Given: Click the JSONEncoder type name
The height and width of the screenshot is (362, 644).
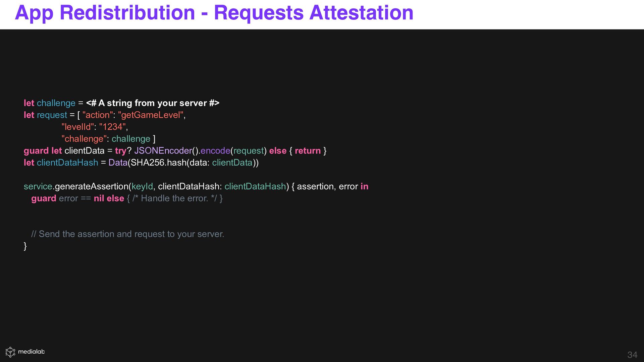Looking at the screenshot, I should click(x=163, y=151).
